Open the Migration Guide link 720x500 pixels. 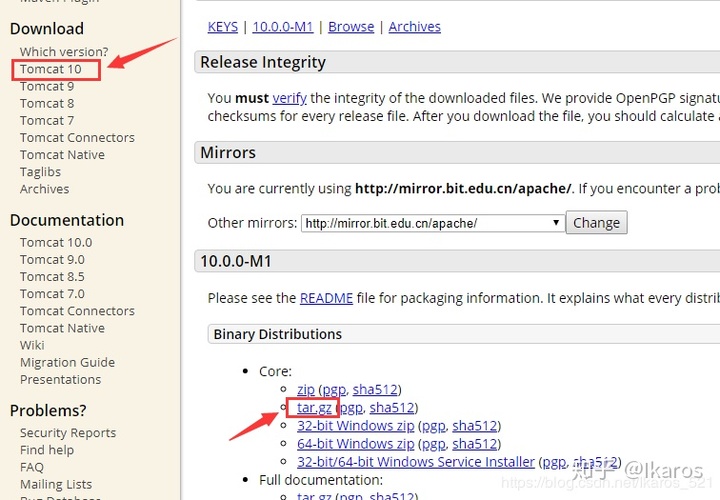coord(68,362)
